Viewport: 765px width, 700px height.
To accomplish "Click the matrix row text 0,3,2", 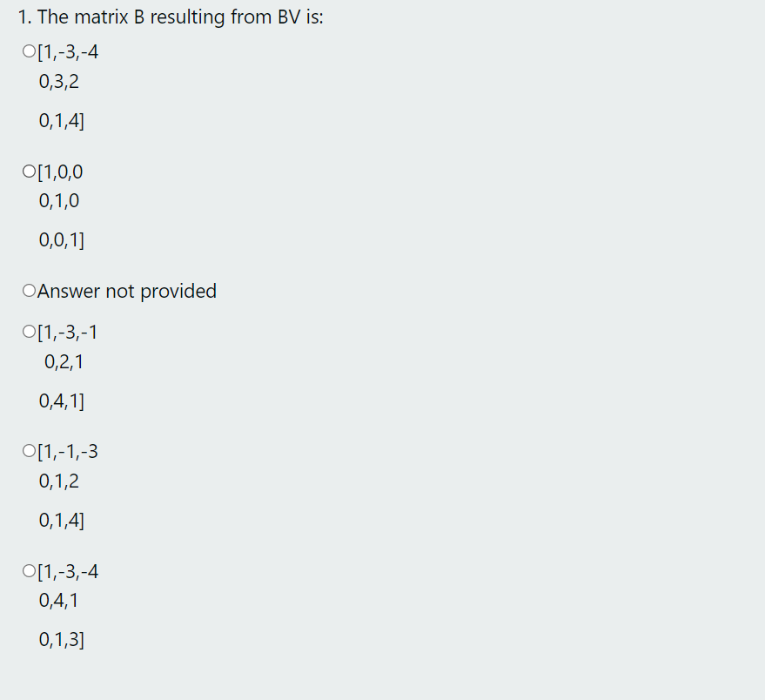I will click(x=57, y=81).
